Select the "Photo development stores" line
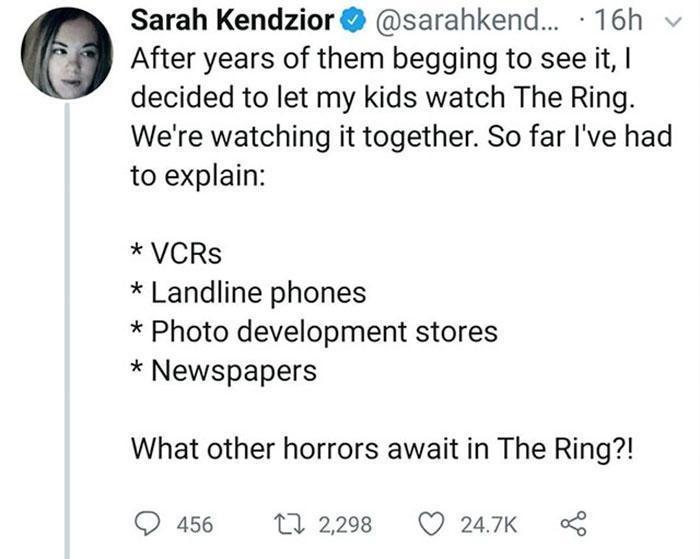 [315, 331]
